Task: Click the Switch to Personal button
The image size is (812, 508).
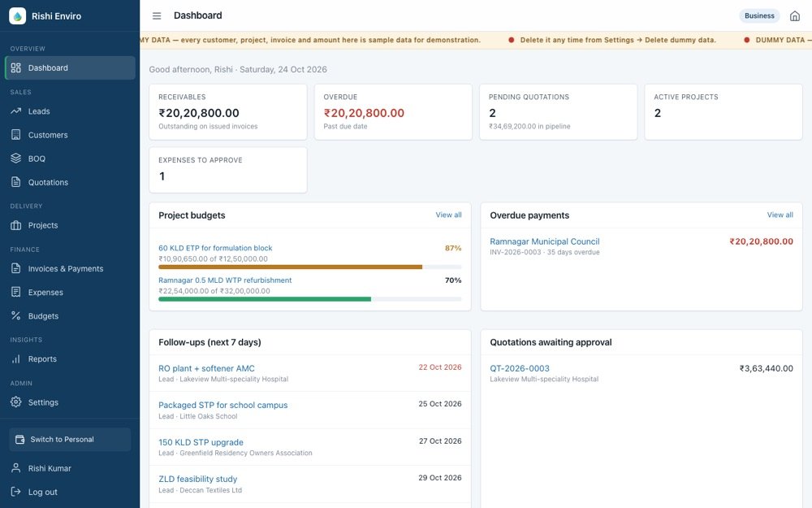Action: (x=70, y=440)
